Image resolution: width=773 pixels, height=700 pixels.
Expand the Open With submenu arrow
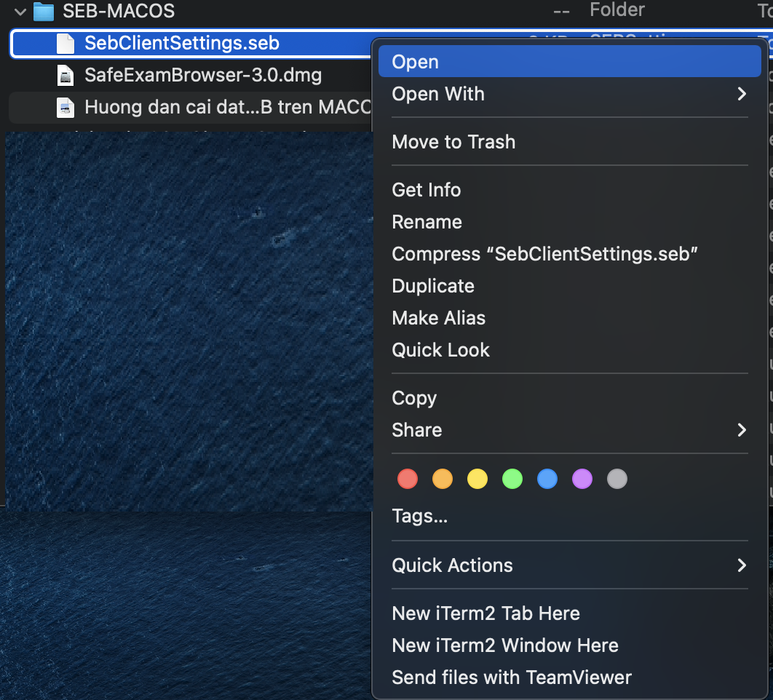pyautogui.click(x=741, y=94)
